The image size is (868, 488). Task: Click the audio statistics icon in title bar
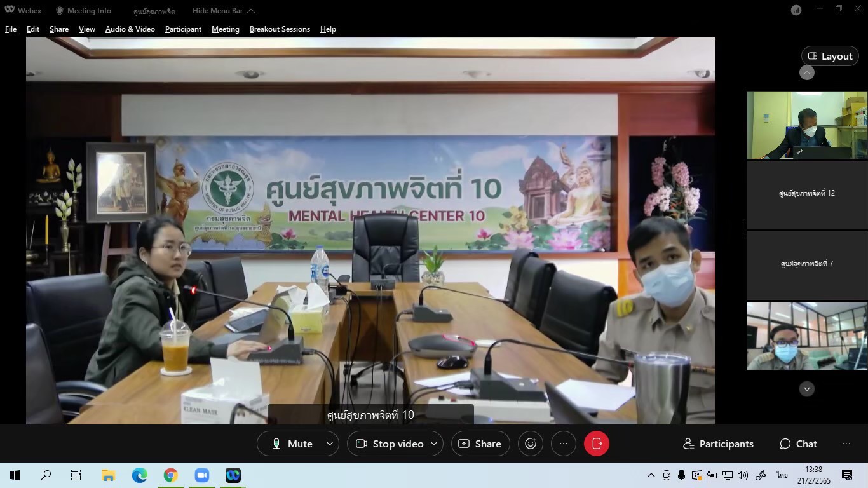796,10
